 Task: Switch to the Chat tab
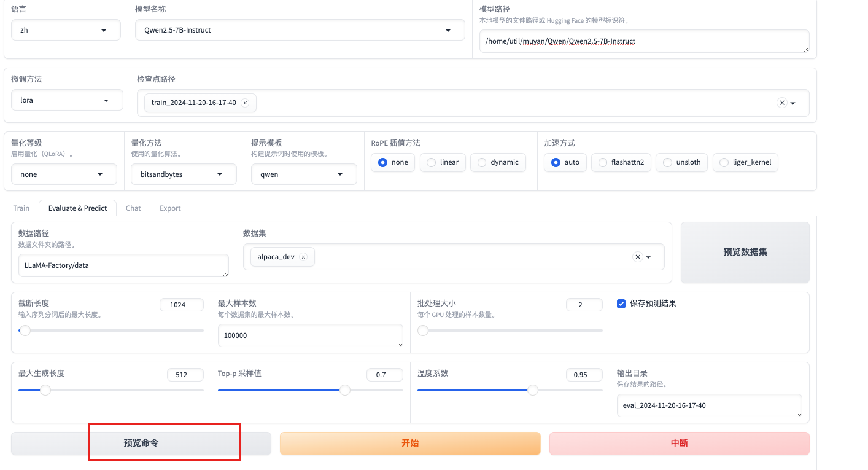133,208
